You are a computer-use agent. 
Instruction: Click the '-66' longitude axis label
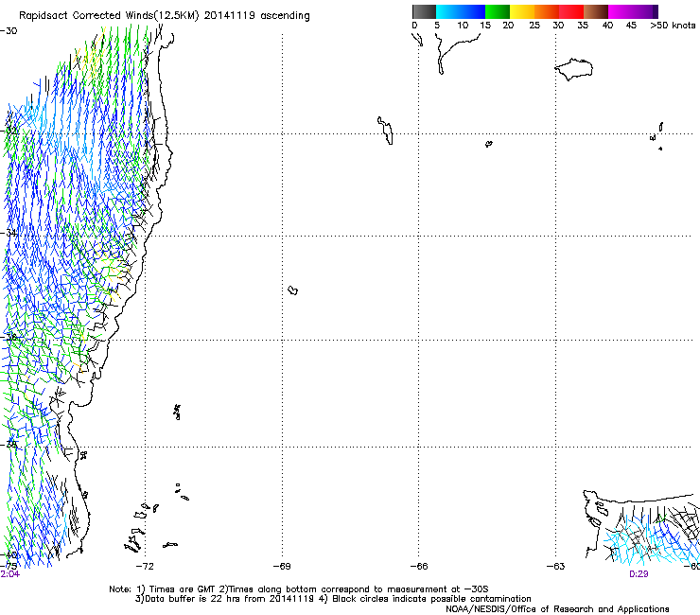(419, 567)
